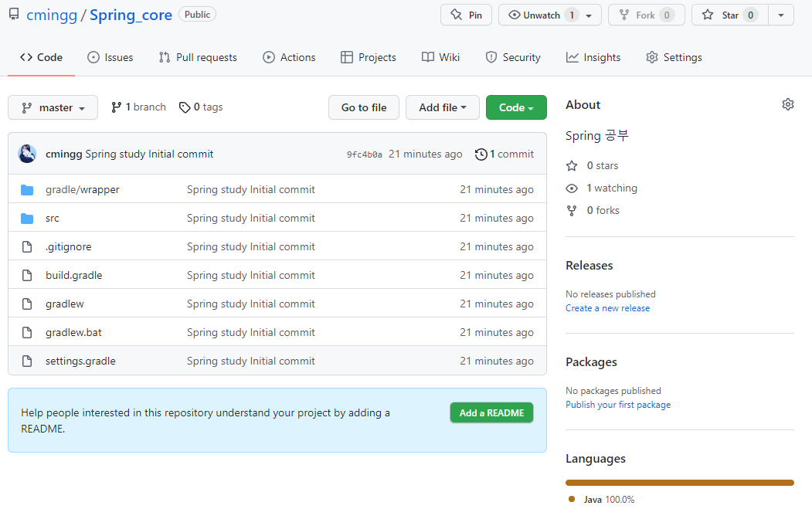Click Add a README button
Viewport: 812px width, 509px height.
coord(491,412)
